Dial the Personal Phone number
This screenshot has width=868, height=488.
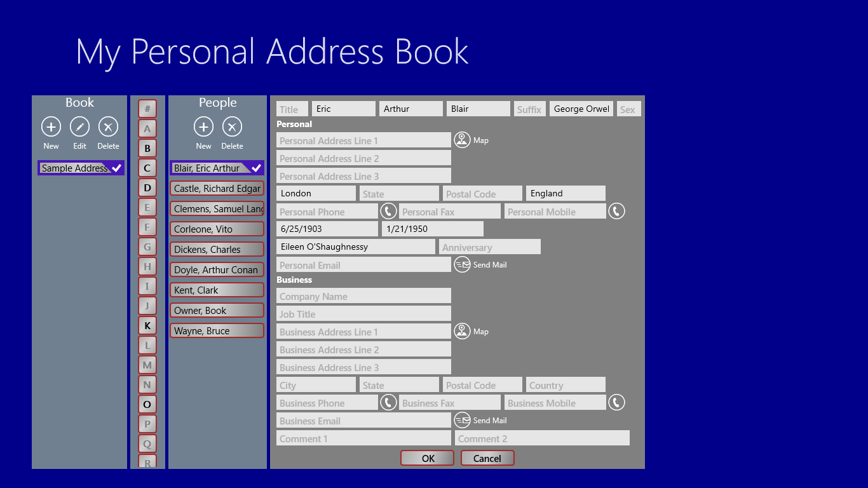388,210
